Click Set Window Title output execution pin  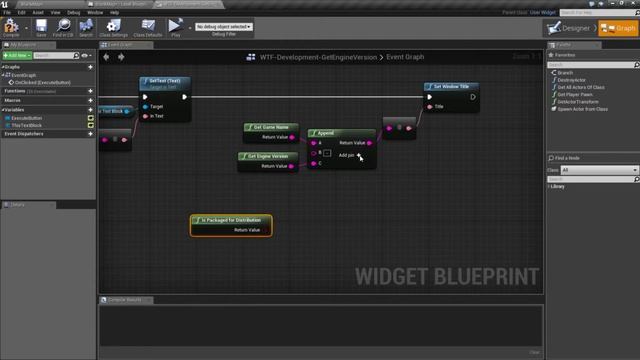click(x=473, y=97)
